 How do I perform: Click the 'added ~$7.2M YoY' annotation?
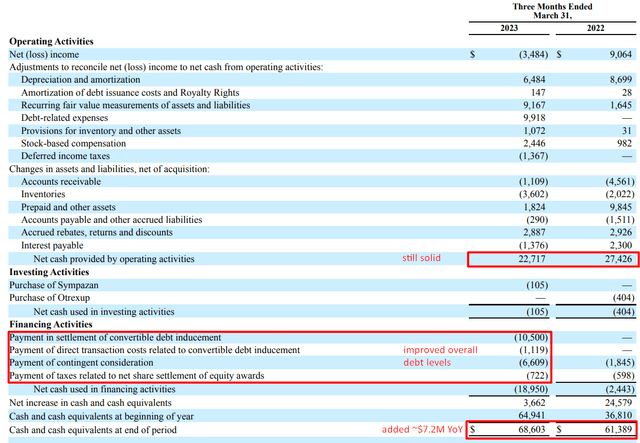[x=422, y=430]
